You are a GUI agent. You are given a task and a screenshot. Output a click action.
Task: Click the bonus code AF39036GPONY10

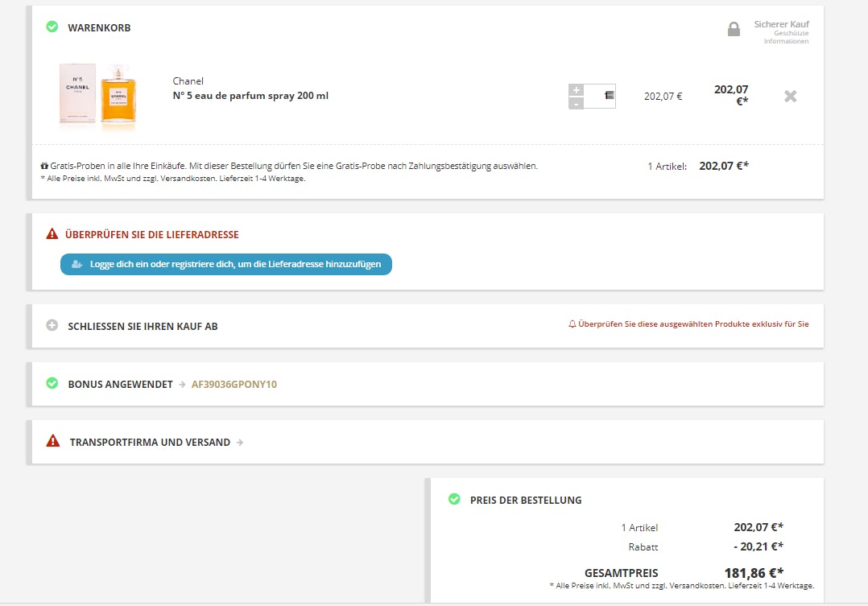(x=234, y=385)
